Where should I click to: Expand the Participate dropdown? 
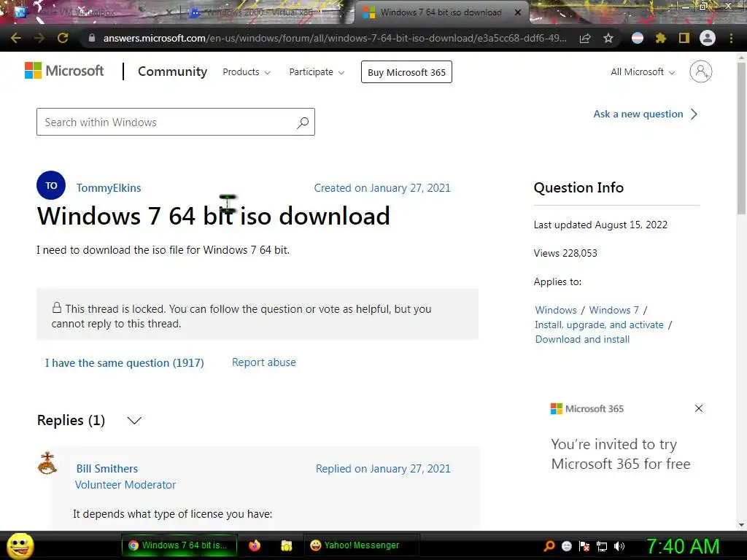pyautogui.click(x=317, y=72)
